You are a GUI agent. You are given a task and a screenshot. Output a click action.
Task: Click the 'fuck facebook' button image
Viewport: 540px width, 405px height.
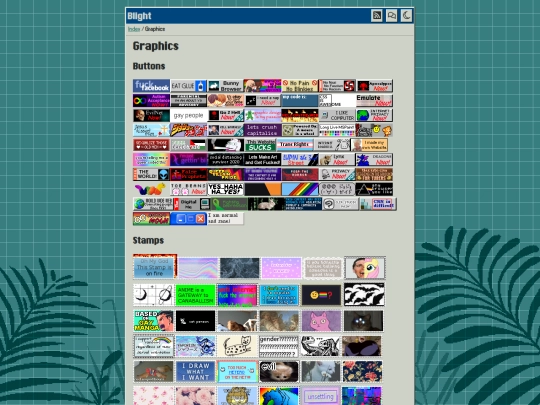point(152,86)
